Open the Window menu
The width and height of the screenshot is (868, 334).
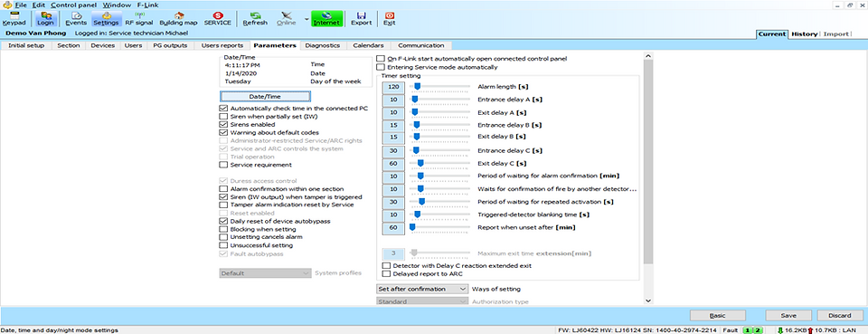coord(117,5)
